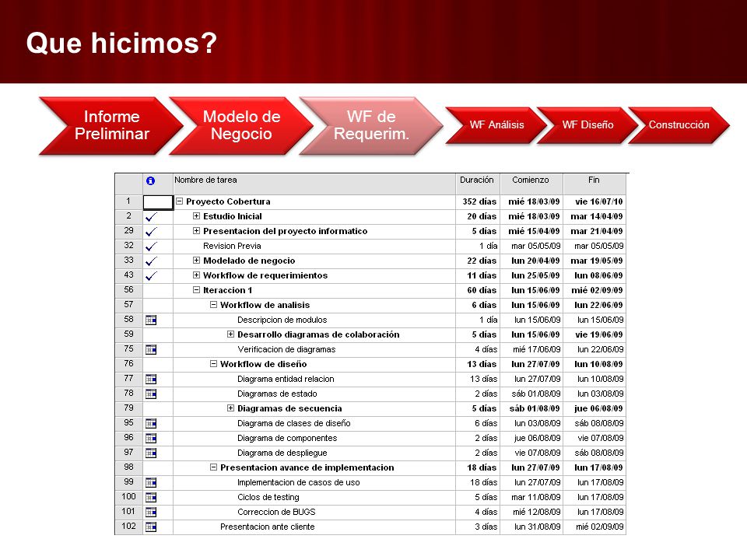Click the Nombre de tarea column header
This screenshot has height=560, width=747.
click(314, 184)
